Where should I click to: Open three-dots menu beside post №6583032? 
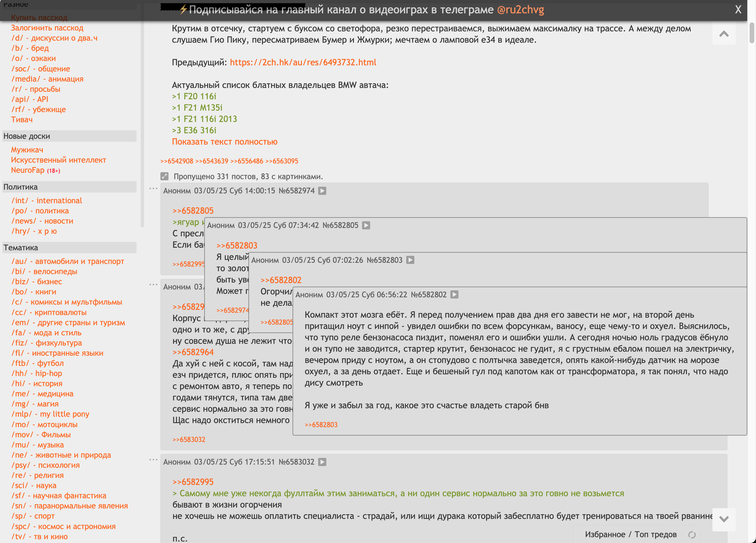coord(153,460)
